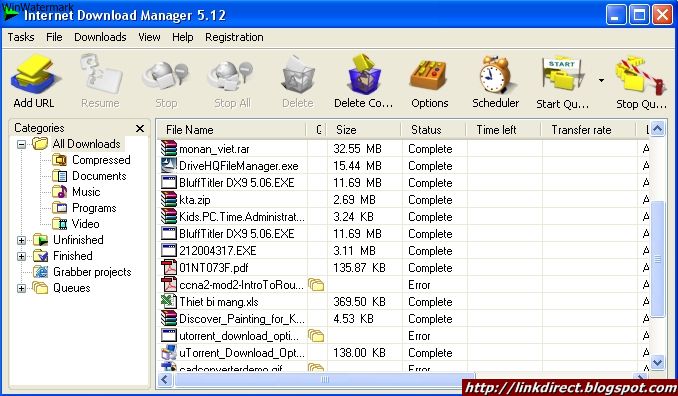Sort by the Time left column header
The image size is (678, 396).
[x=504, y=130]
